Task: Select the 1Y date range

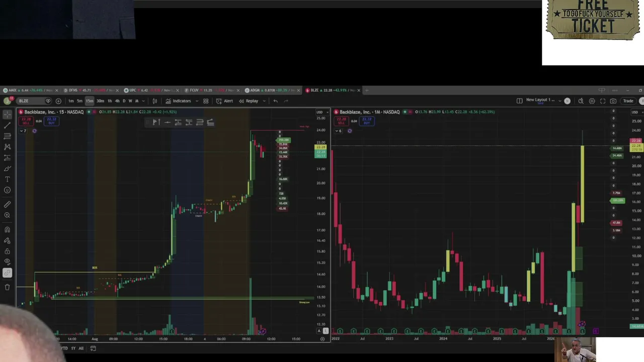Action: [73, 348]
